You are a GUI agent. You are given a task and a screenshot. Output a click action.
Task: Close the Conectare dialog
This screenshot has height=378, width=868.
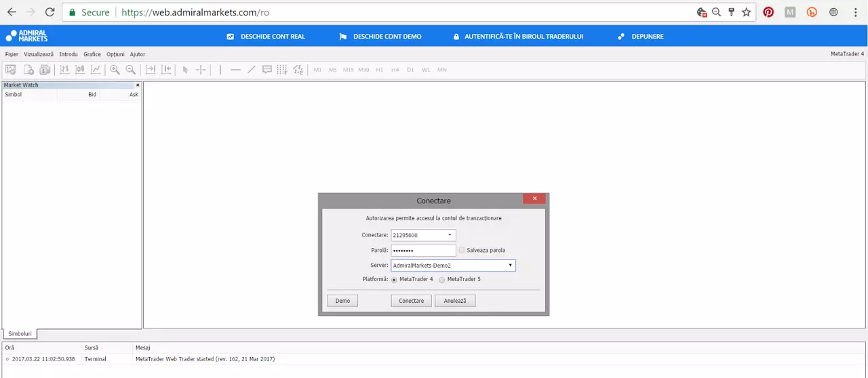pos(534,198)
